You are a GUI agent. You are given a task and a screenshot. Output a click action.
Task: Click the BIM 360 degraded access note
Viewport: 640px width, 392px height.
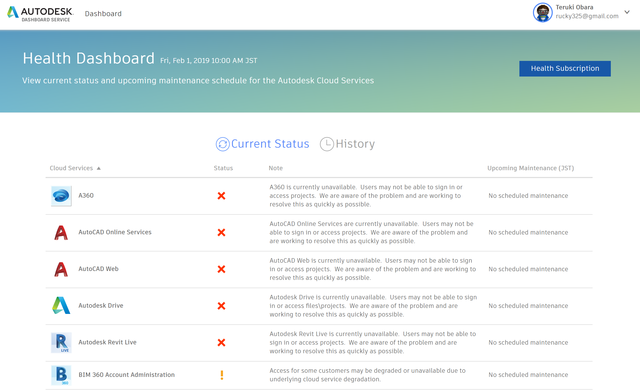[367, 375]
